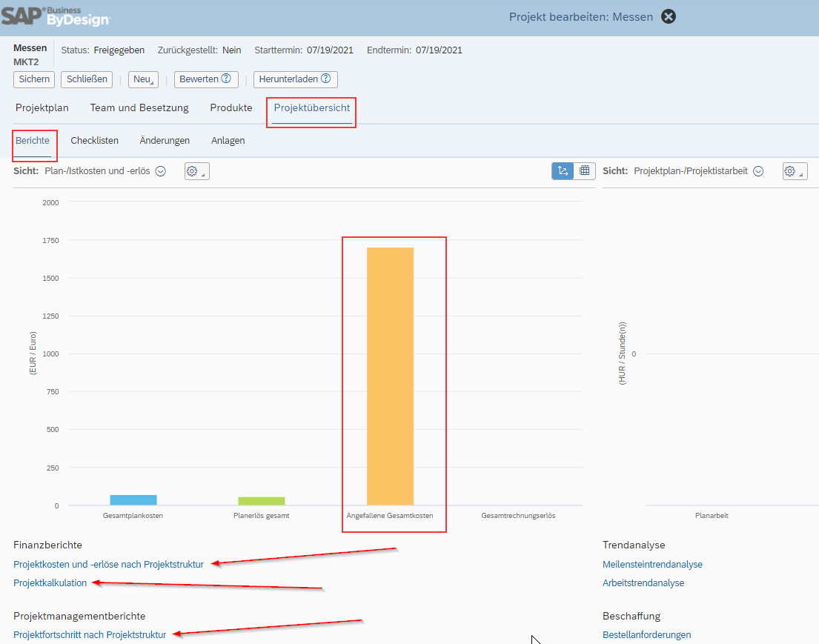Close the Projekt bearbeiten: Messen tab
The width and height of the screenshot is (819, 644).
[x=668, y=17]
